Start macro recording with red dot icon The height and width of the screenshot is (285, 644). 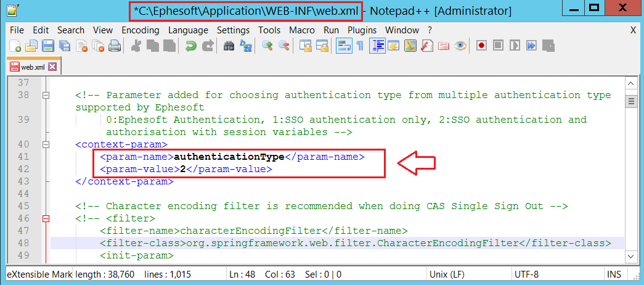pyautogui.click(x=481, y=45)
